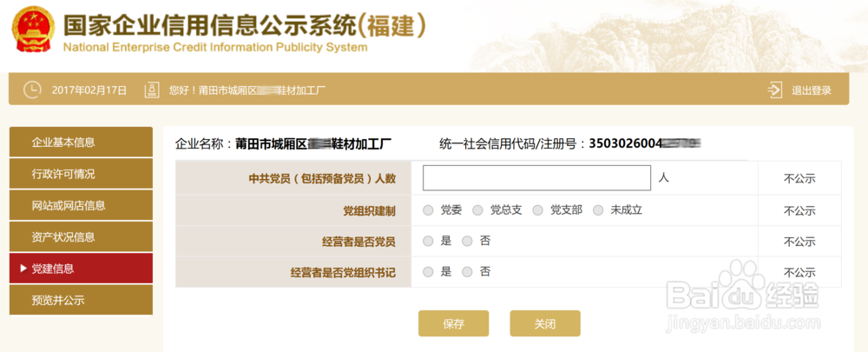The image size is (868, 352).
Task: Click the 保存 button
Action: (x=453, y=323)
